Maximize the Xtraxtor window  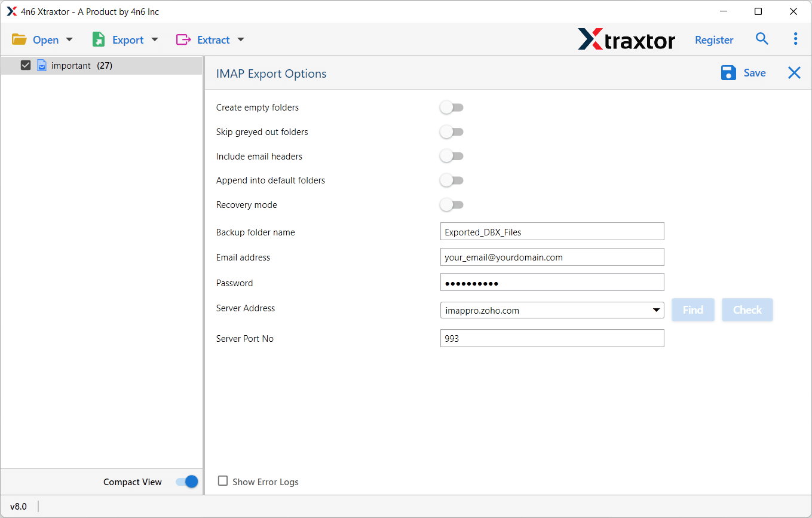click(x=758, y=11)
